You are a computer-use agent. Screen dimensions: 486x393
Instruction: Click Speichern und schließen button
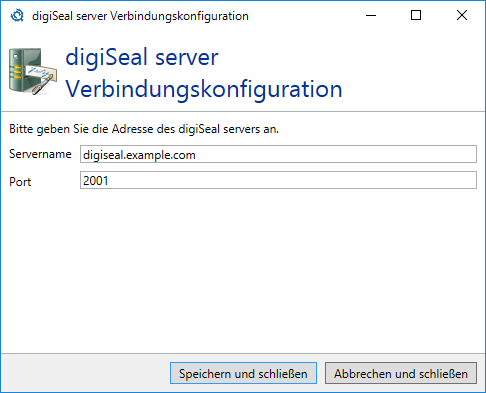(x=243, y=373)
